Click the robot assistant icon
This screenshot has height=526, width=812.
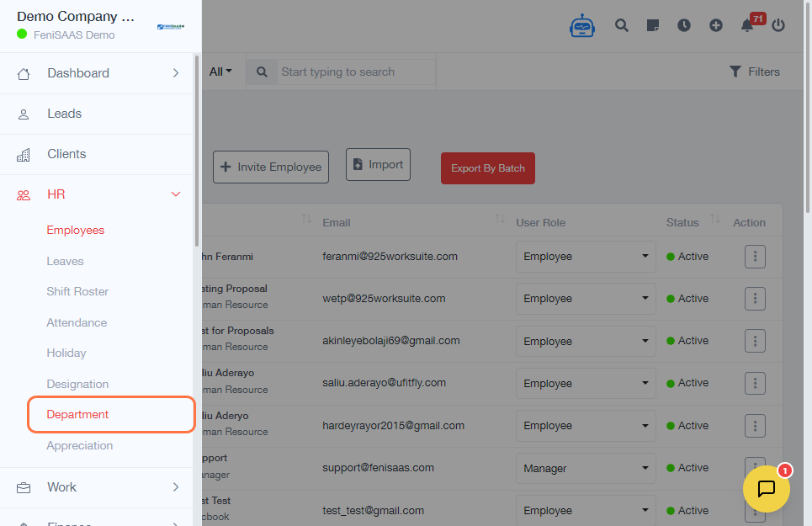pyautogui.click(x=582, y=25)
